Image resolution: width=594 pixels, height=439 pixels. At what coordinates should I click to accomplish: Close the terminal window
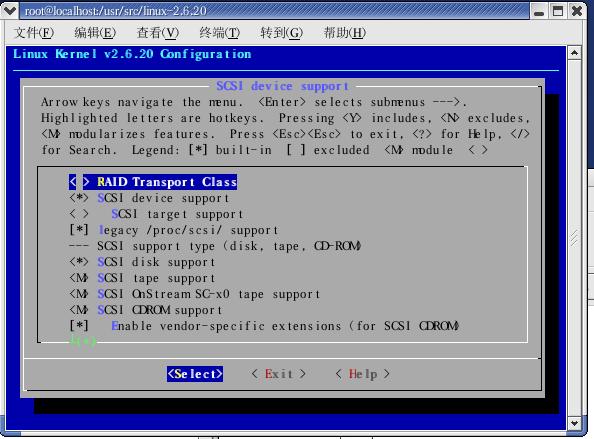[x=577, y=11]
